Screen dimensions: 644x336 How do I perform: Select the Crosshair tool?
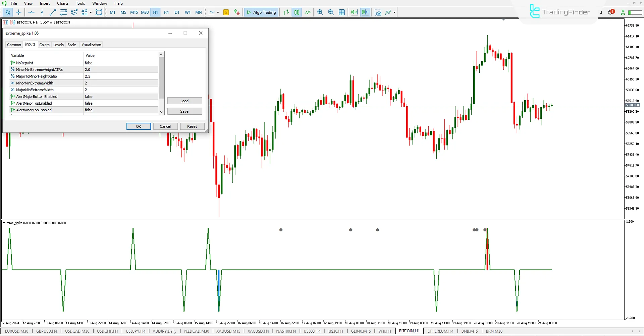(18, 12)
